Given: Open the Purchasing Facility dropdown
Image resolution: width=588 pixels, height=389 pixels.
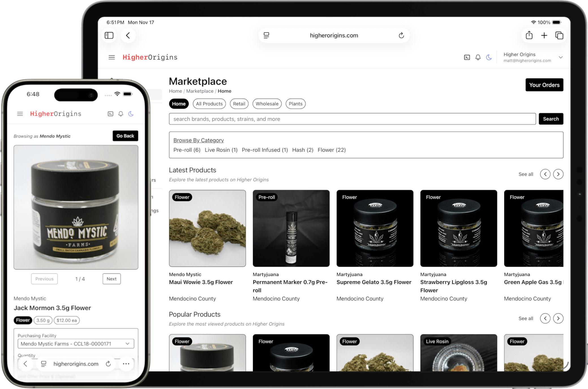Looking at the screenshot, I should (x=76, y=343).
